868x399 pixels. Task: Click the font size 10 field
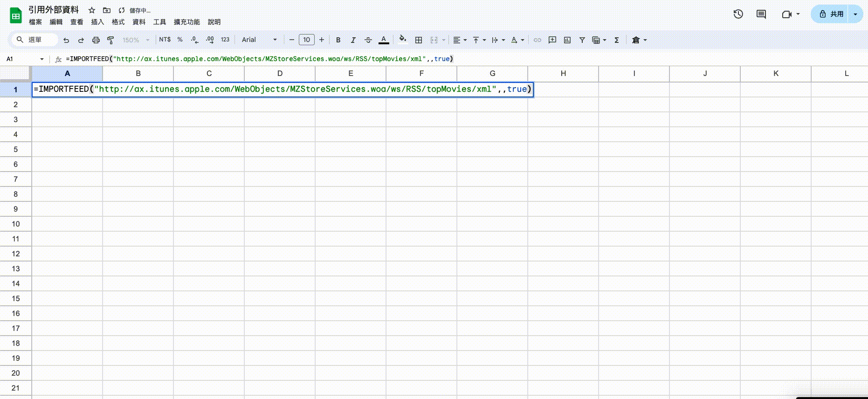tap(307, 40)
